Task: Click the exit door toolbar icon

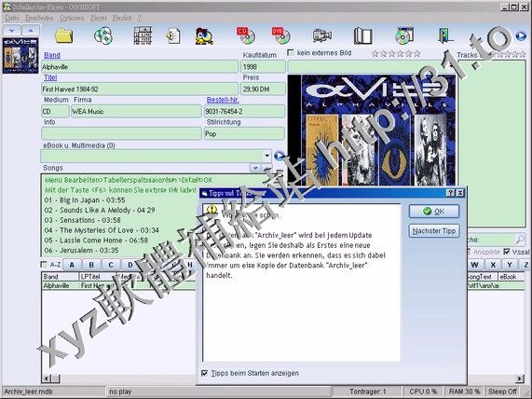Action: pyautogui.click(x=445, y=35)
